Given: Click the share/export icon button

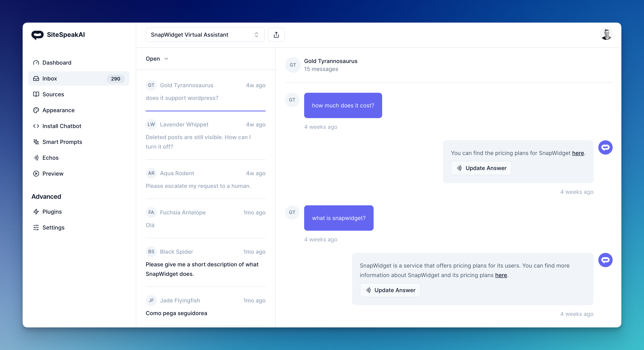Looking at the screenshot, I should coord(276,35).
